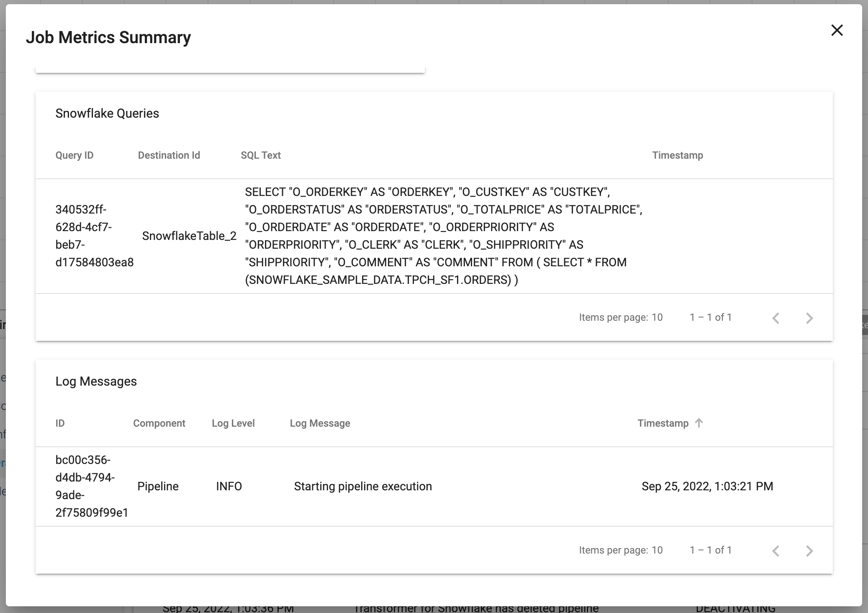
Task: Go to previous page of Snowflake Queries
Action: tap(776, 317)
